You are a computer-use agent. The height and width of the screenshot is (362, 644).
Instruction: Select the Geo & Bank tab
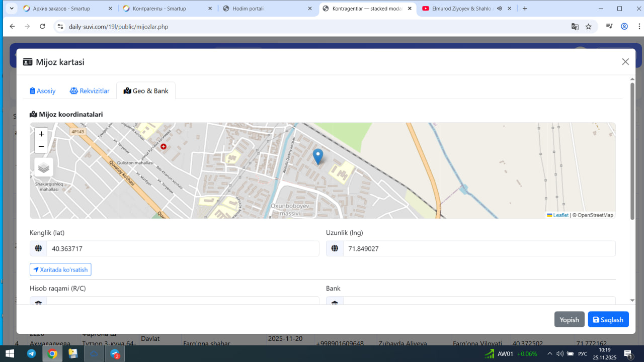click(x=146, y=91)
